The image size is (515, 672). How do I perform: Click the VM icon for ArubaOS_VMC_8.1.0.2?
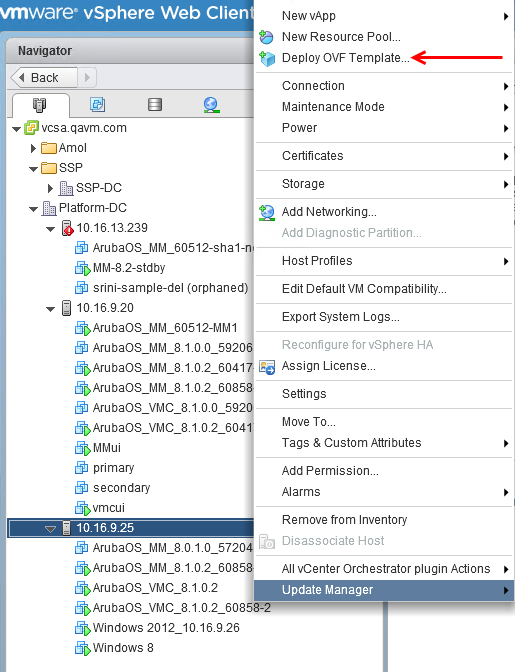pos(83,588)
